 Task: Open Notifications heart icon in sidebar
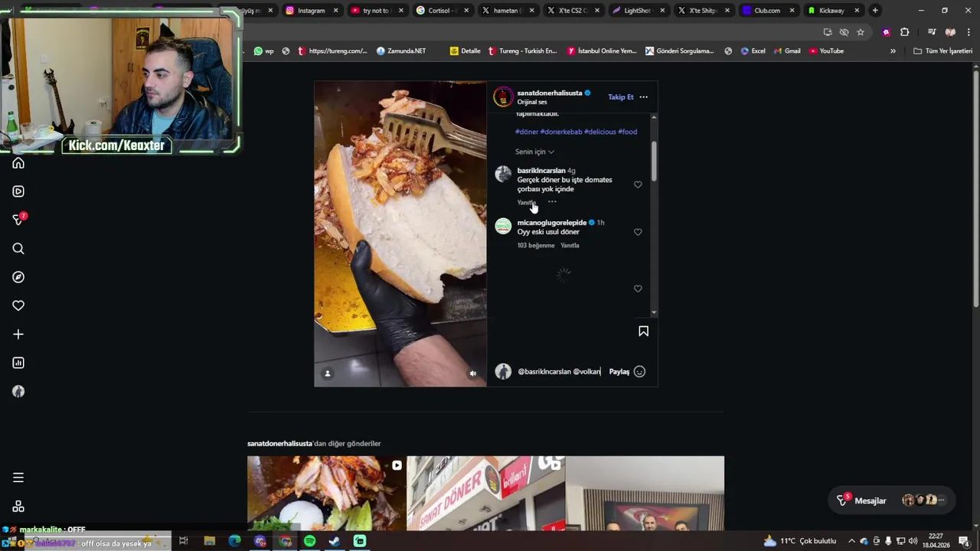(x=18, y=305)
